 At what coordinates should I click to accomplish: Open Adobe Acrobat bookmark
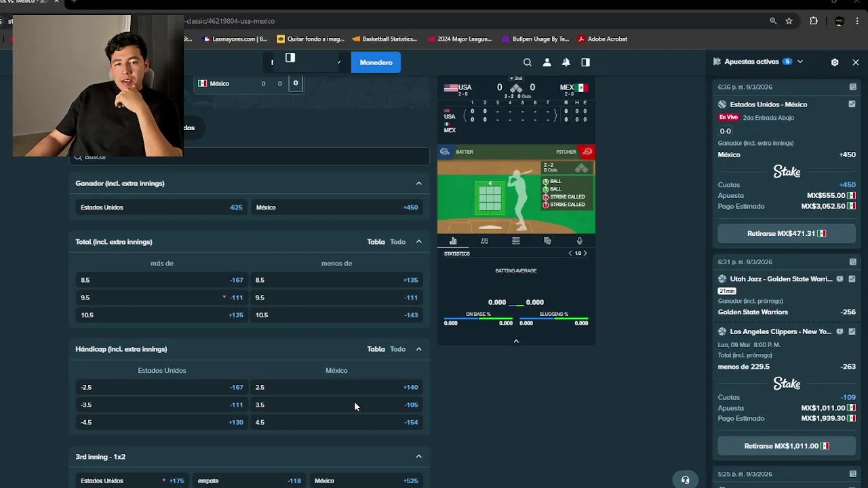coord(602,39)
